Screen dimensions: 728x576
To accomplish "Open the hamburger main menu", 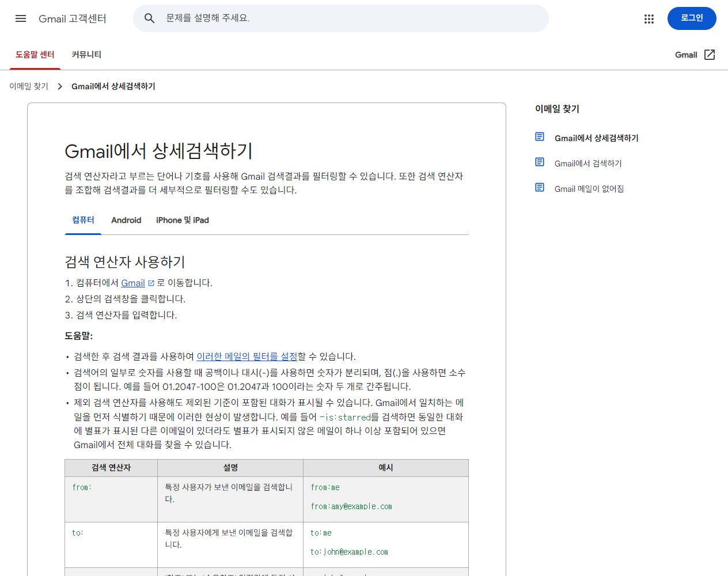I will [21, 18].
